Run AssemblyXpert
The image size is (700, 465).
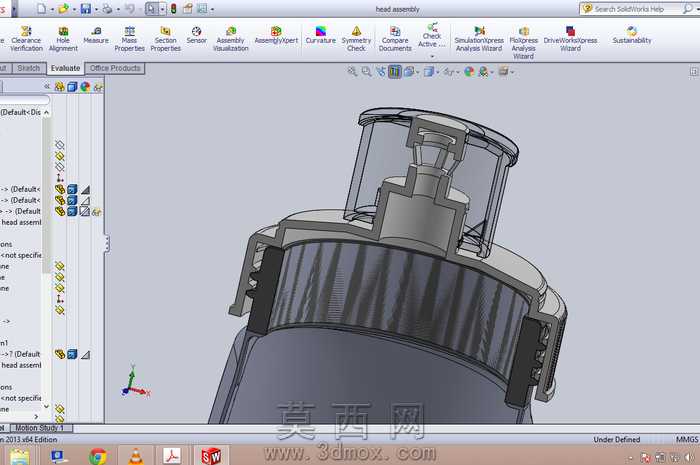coord(276,35)
